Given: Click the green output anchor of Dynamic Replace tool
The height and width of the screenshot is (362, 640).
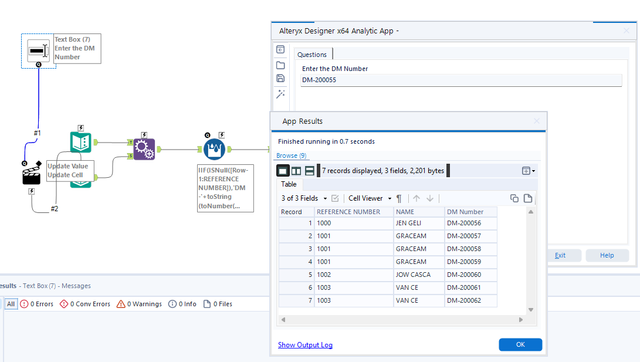Looking at the screenshot, I should (159, 149).
